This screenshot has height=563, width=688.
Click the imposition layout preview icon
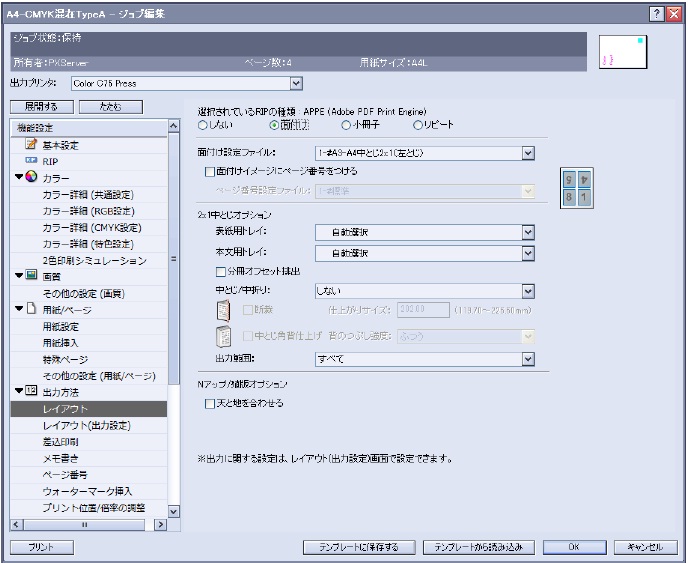[x=570, y=187]
